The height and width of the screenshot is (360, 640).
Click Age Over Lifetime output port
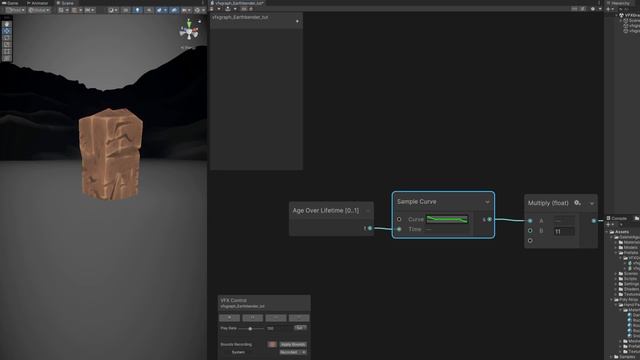[x=370, y=228]
